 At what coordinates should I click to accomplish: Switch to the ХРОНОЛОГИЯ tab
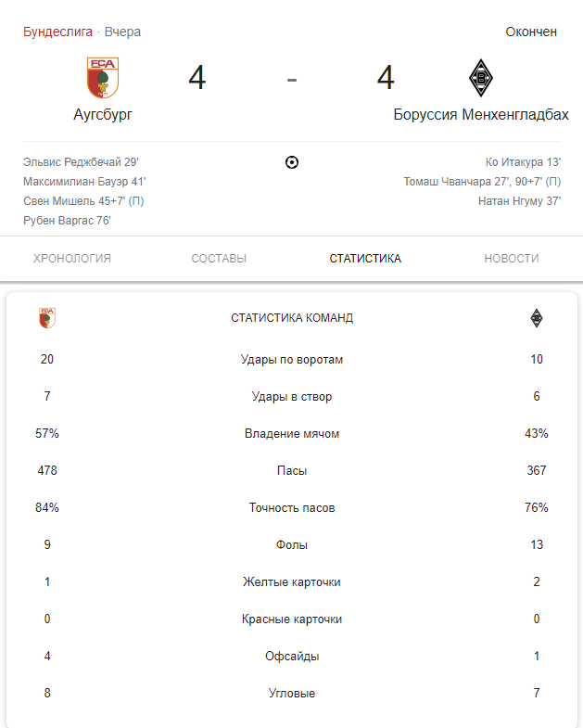coord(72,259)
